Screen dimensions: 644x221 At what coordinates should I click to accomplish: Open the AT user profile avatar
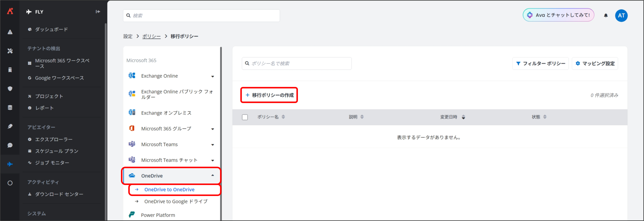(x=621, y=16)
